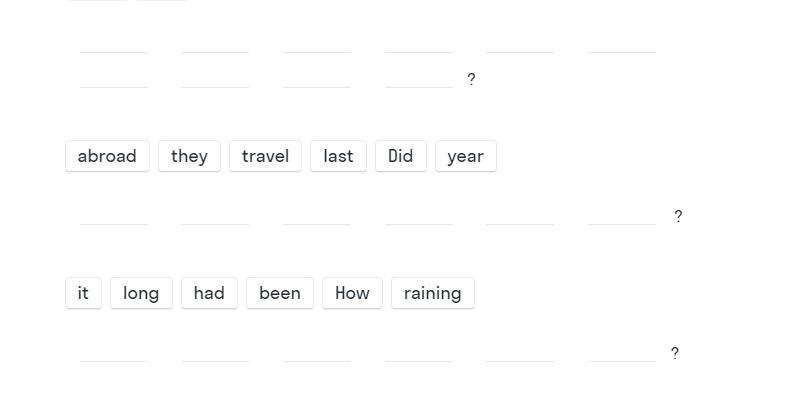Pick the 'long' word tile
Screen dimensions: 792x397
141,293
